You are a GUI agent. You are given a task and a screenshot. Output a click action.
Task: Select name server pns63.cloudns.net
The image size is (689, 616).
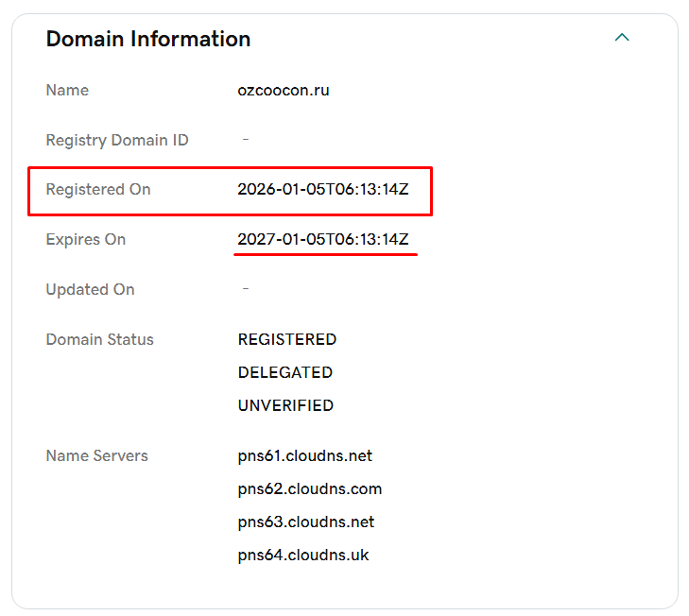pyautogui.click(x=306, y=522)
